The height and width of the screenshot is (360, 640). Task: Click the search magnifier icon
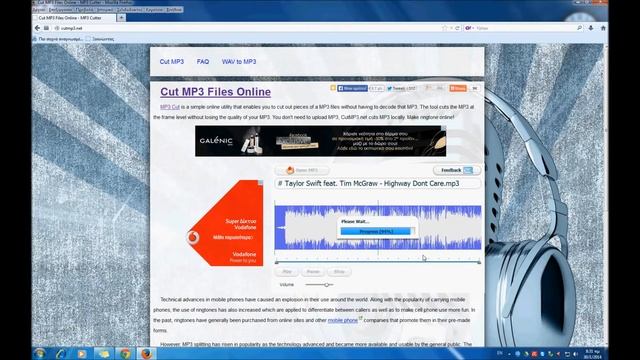point(579,28)
